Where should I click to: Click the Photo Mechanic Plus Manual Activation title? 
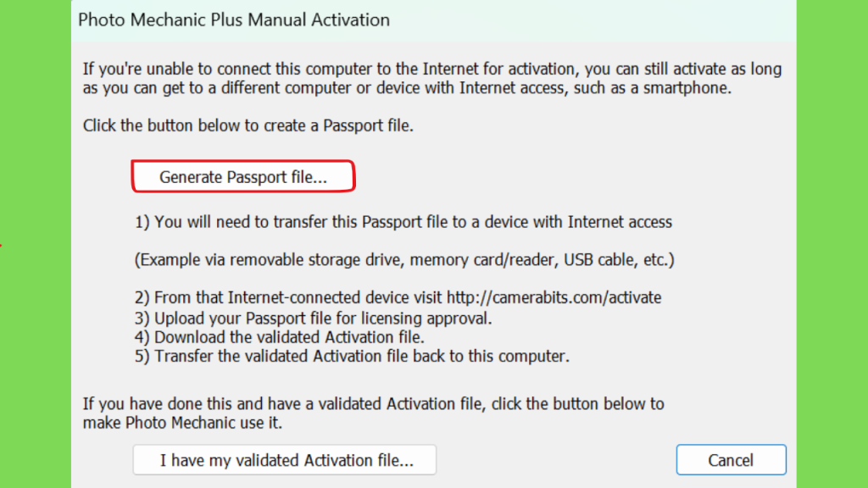(234, 19)
